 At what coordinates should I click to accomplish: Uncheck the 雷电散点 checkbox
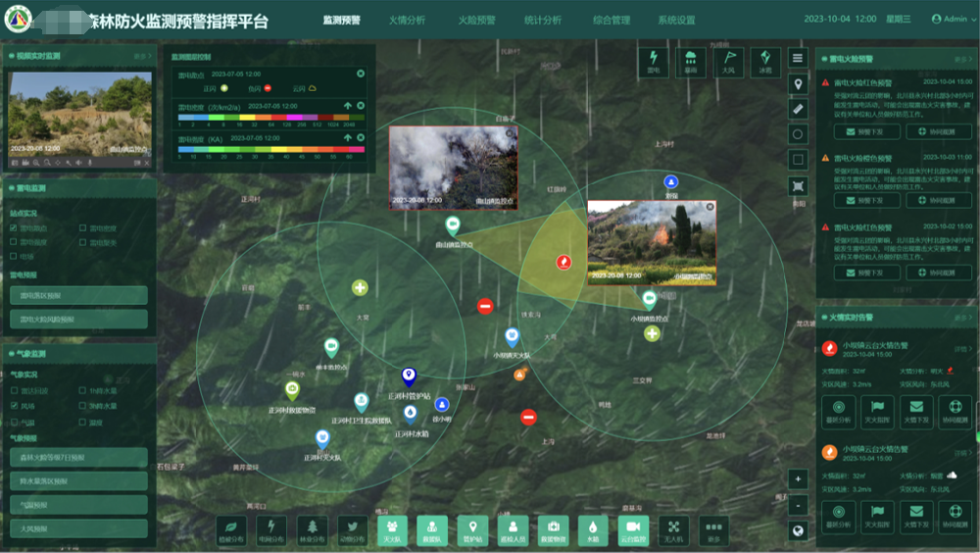(x=14, y=228)
